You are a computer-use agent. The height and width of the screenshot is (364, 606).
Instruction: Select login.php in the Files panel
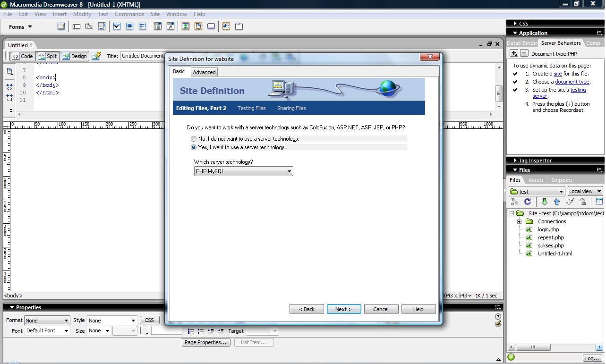(548, 229)
